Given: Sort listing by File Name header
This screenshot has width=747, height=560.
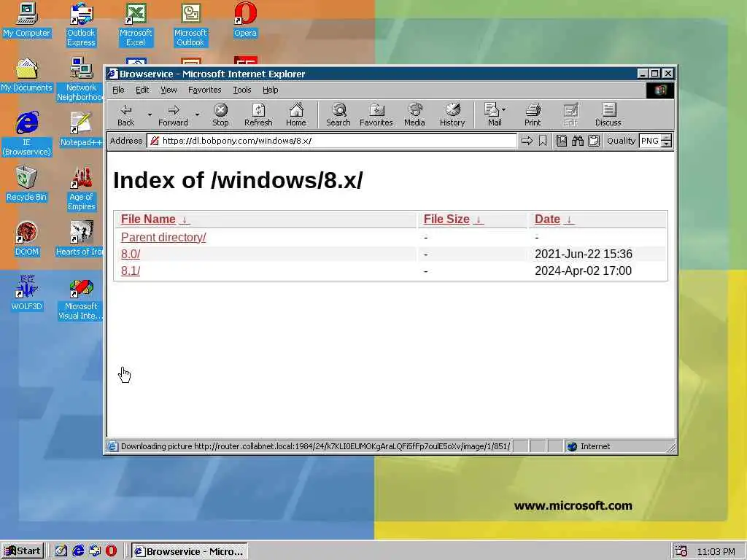Looking at the screenshot, I should (x=148, y=219).
